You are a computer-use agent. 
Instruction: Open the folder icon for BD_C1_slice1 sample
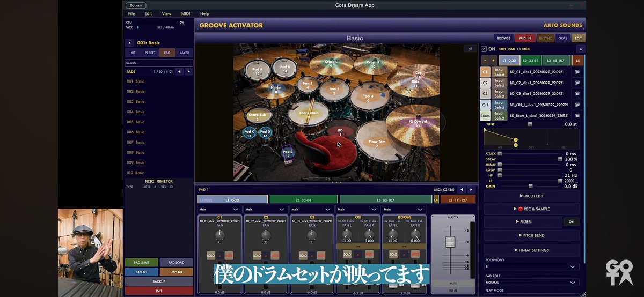577,71
